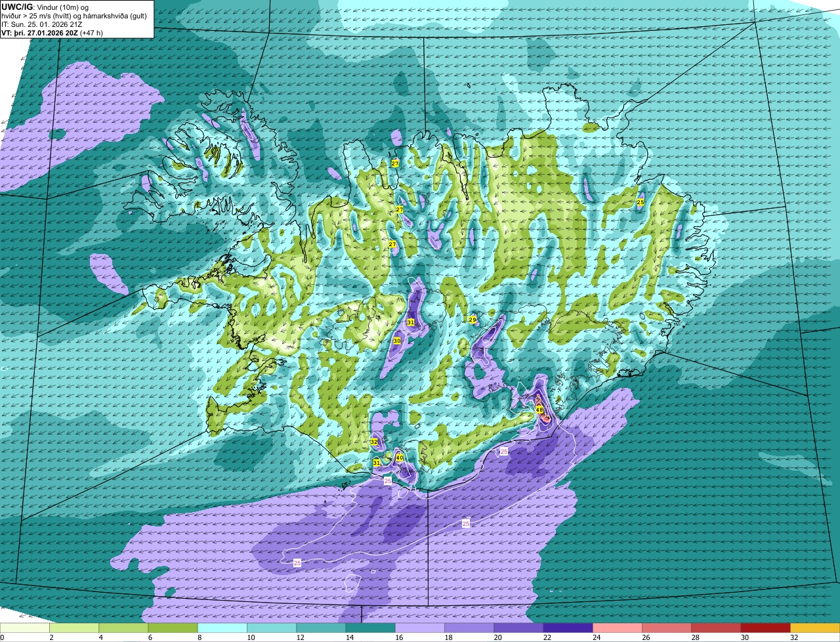Image resolution: width=840 pixels, height=642 pixels.
Task: Select the 14–16 m/s legend color
Action: [x=371, y=628]
